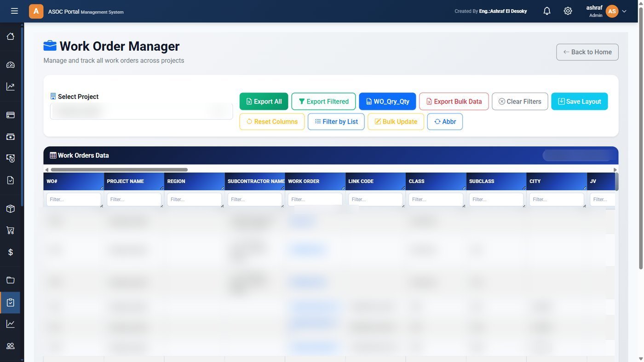Focus the REGION filter field
Screen dimensions: 644x362
195,200
